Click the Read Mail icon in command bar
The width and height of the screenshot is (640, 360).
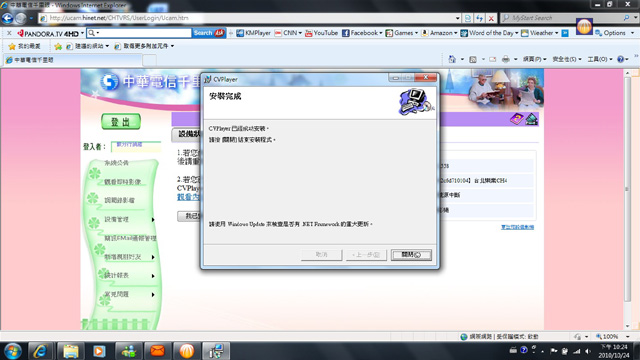click(x=493, y=59)
